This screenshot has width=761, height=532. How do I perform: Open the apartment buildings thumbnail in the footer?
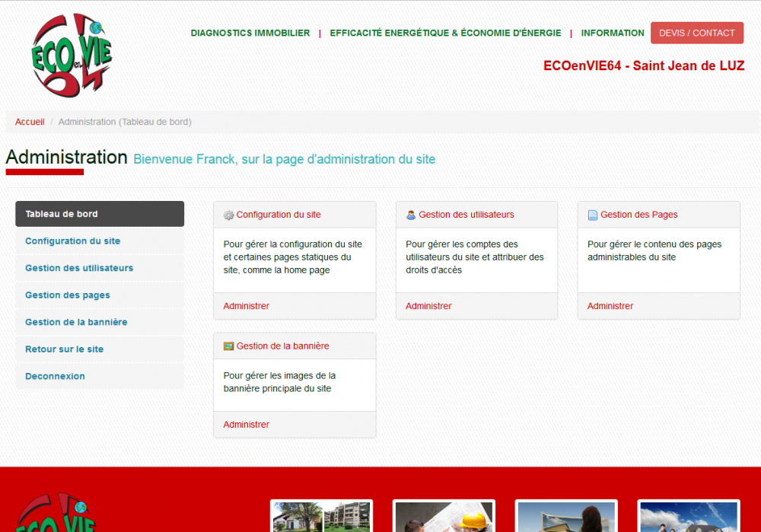[x=321, y=517]
